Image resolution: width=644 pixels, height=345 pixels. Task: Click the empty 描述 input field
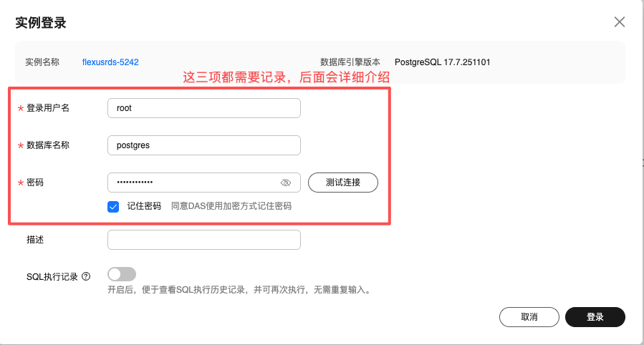pos(203,240)
